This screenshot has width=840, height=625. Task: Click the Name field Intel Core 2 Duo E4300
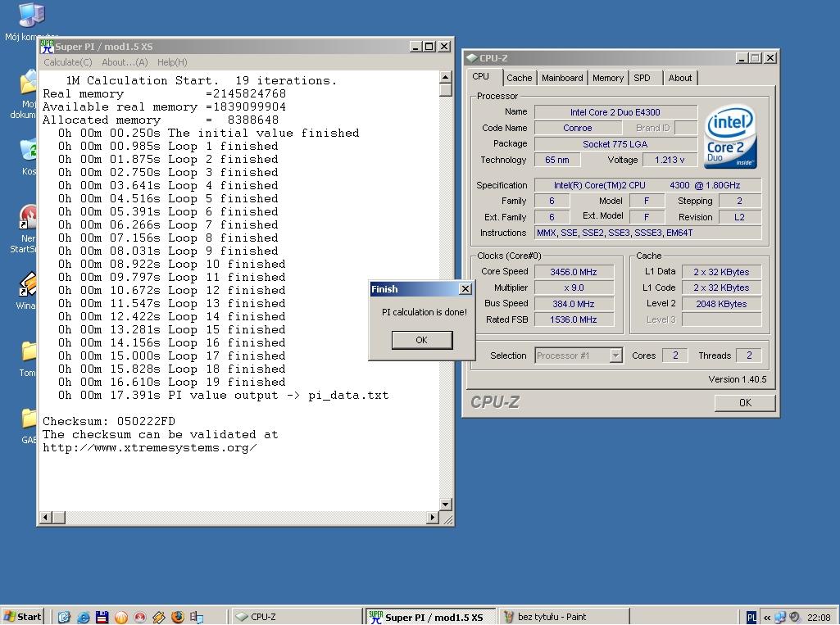click(615, 112)
